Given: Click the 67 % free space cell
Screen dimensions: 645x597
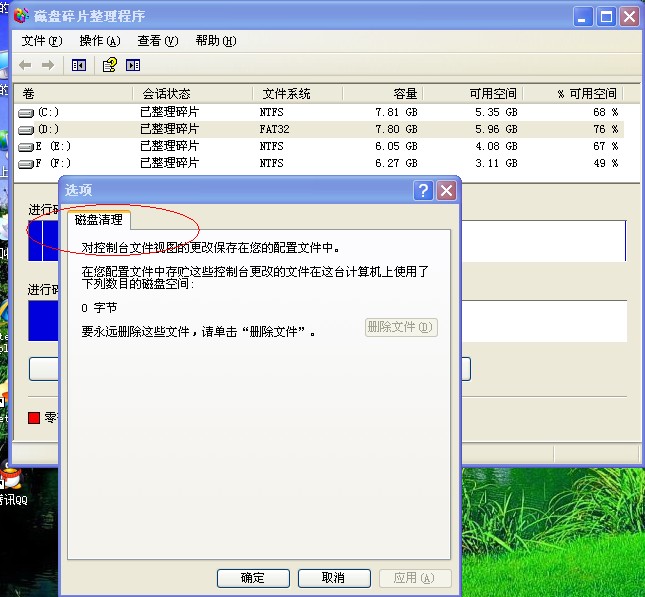Looking at the screenshot, I should point(606,146).
